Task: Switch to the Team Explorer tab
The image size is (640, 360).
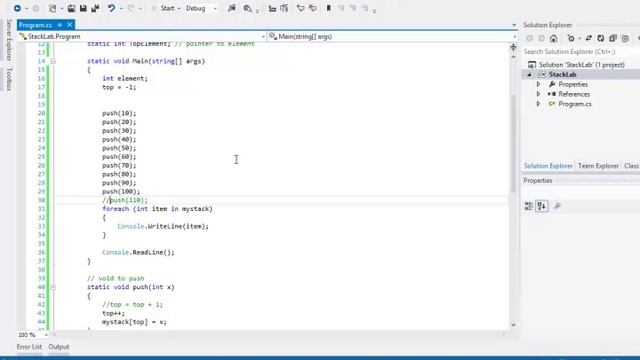Action: (598, 166)
